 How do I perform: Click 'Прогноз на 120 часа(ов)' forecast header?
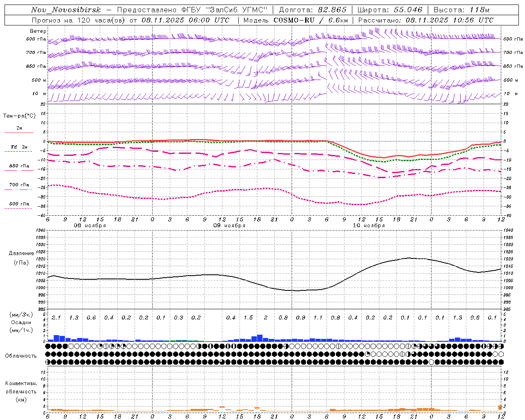click(x=79, y=20)
